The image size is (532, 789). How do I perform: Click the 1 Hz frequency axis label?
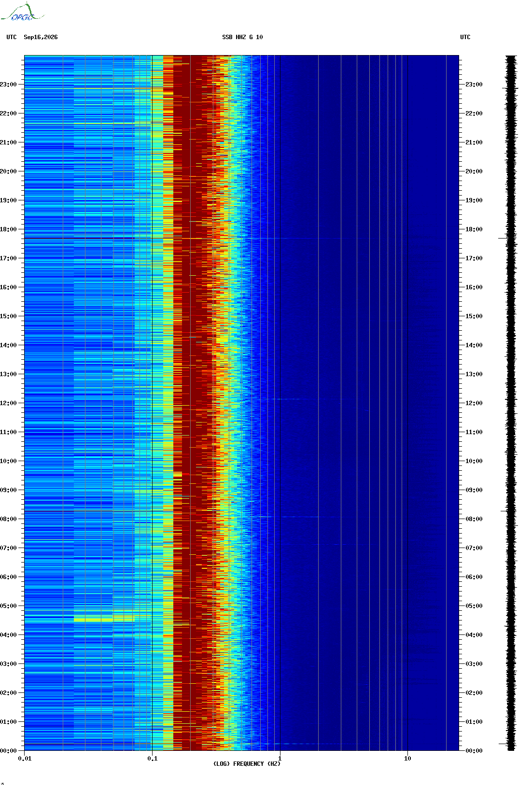(280, 759)
